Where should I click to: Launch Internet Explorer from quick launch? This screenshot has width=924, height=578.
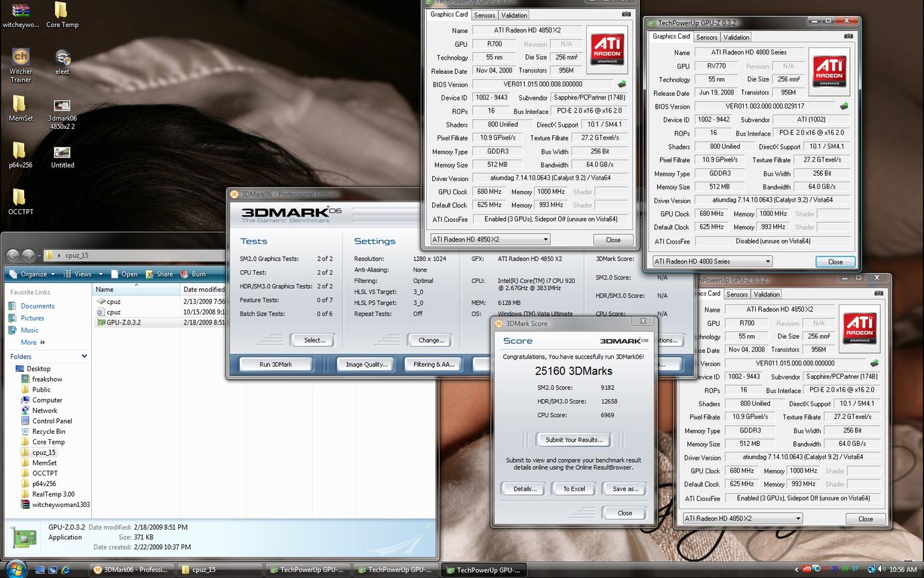pos(66,570)
